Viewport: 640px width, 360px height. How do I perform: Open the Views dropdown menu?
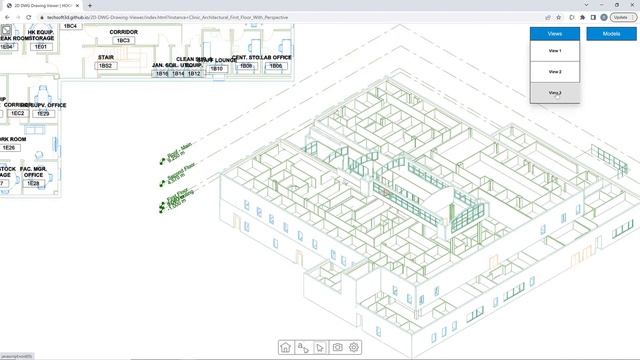pyautogui.click(x=555, y=34)
